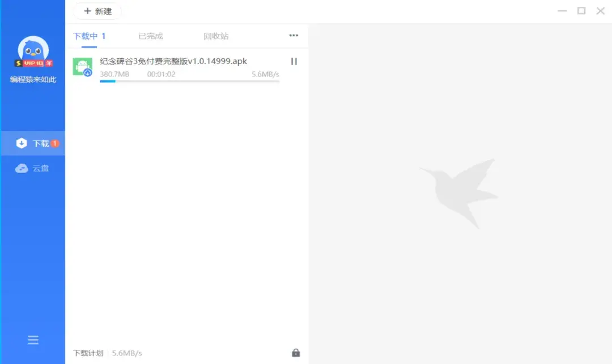
Task: Click the Android apk file icon
Action: click(x=83, y=67)
